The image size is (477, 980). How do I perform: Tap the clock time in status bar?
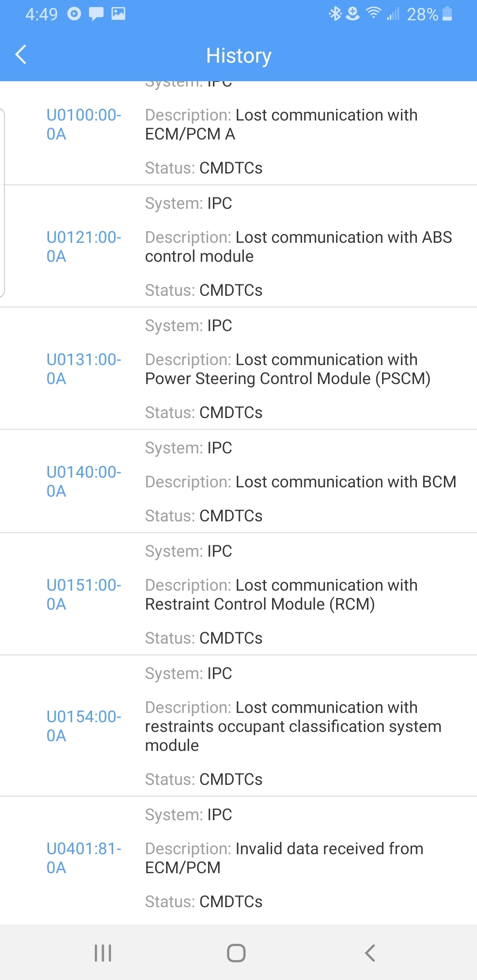(x=41, y=15)
